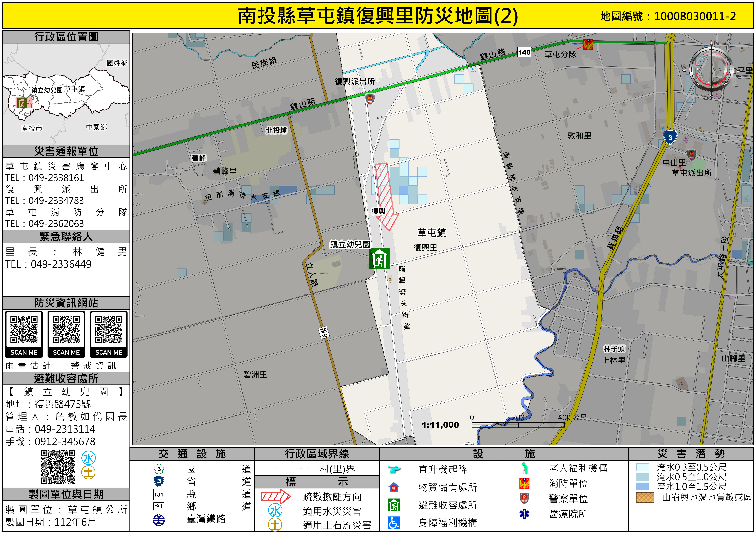Image resolution: width=756 pixels, height=534 pixels.
Task: Click the Caotun fire brigade emblem icon
Action: coord(588,44)
